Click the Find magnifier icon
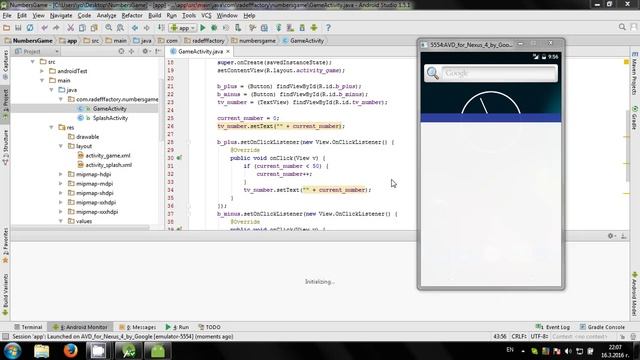The width and height of the screenshot is (640, 360). [x=109, y=28]
